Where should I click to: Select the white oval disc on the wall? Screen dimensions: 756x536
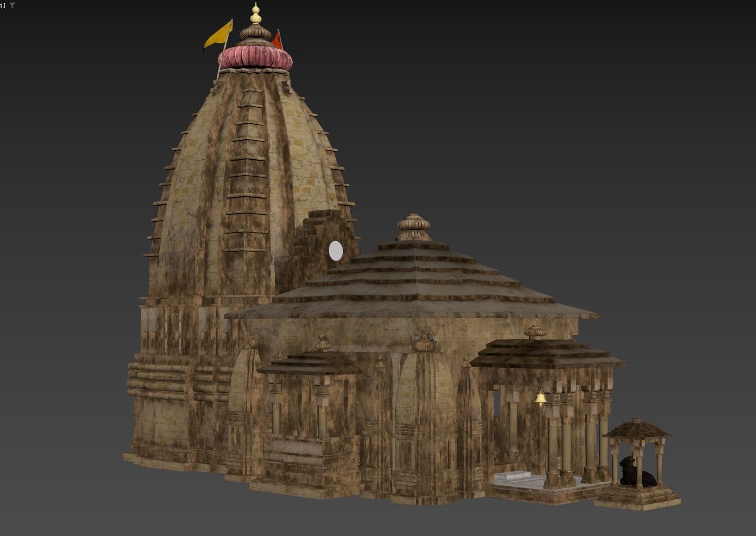click(x=336, y=251)
